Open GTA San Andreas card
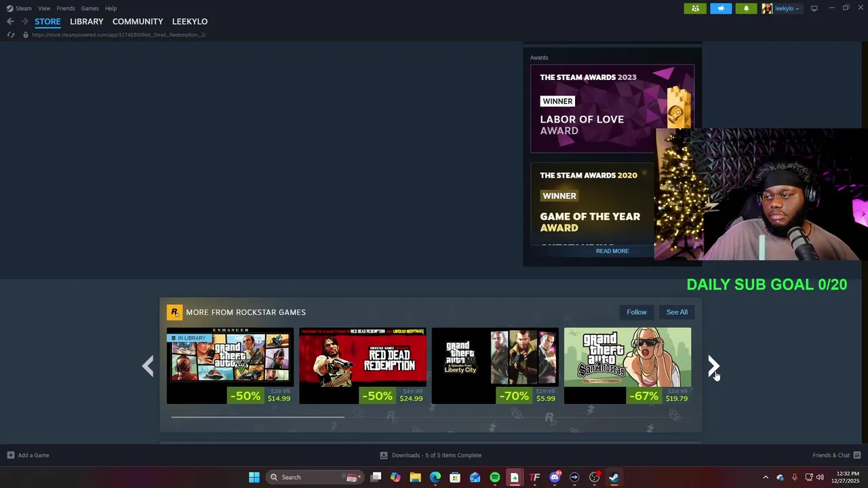 [x=628, y=366]
